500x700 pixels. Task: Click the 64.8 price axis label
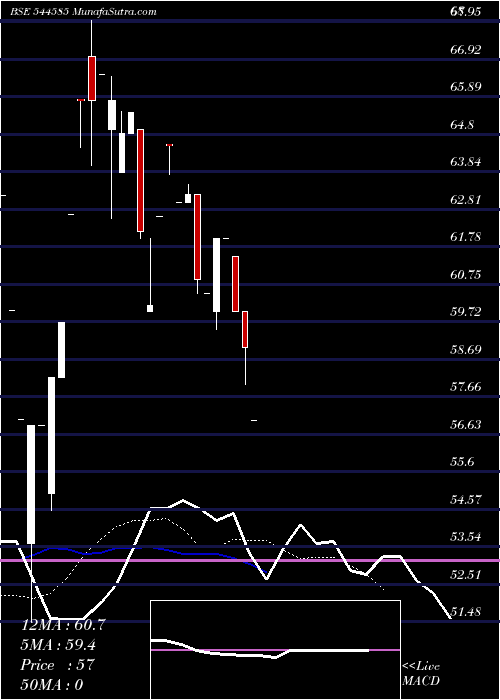pyautogui.click(x=462, y=125)
